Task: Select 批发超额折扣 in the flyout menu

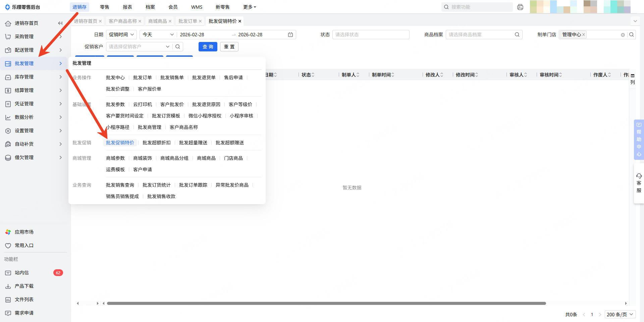Action: 156,143
